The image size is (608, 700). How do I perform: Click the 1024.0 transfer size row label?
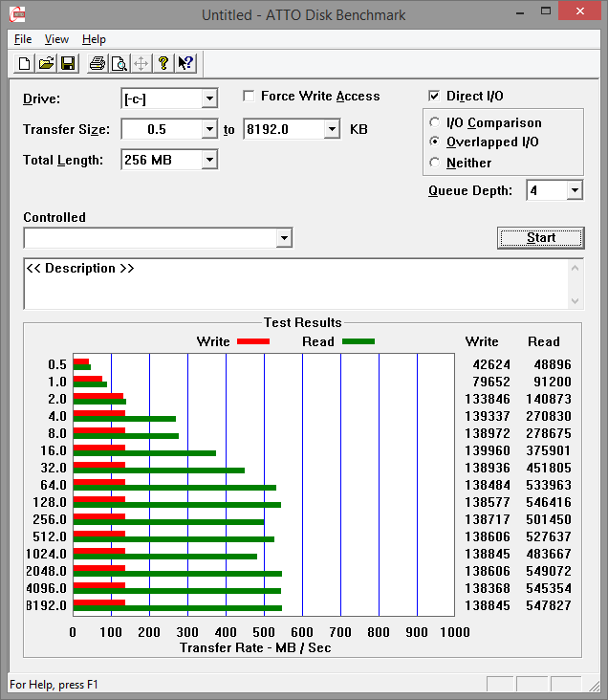tap(46, 554)
